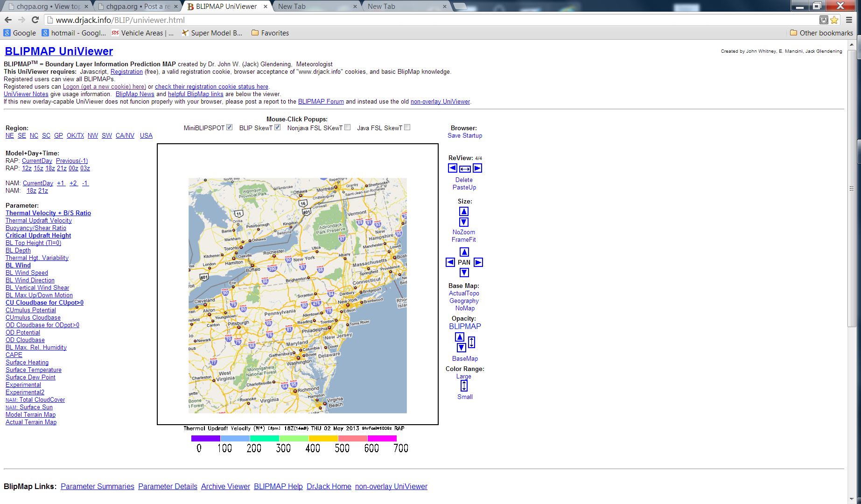Select the BLIPMAP UniViewer browser tab
The height and width of the screenshot is (504, 861).
[x=226, y=6]
